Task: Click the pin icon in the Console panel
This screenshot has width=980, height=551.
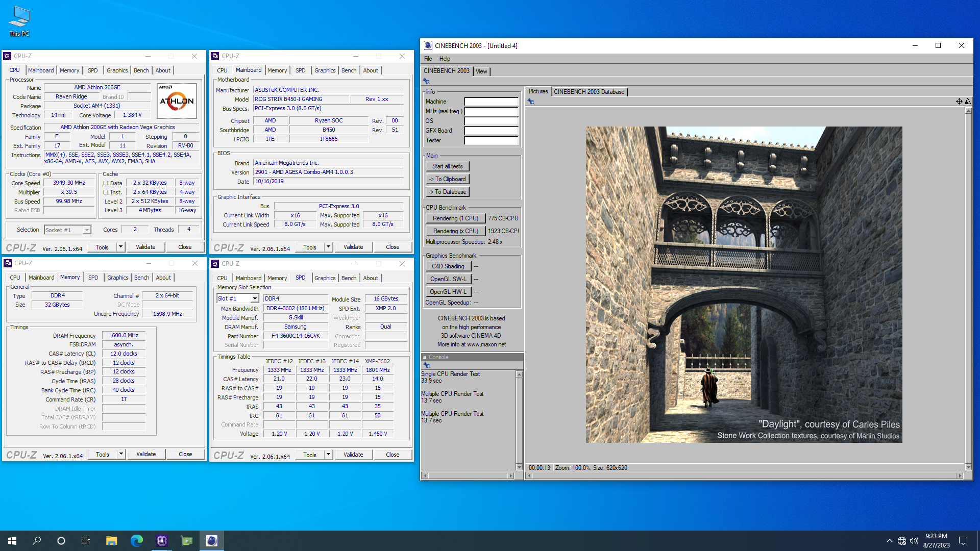Action: (x=426, y=365)
